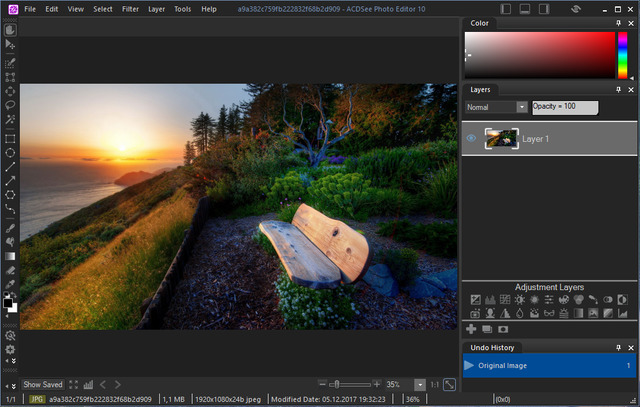Image resolution: width=640 pixels, height=407 pixels.
Task: Add the water droplet adjustment layer
Action: coord(520,314)
